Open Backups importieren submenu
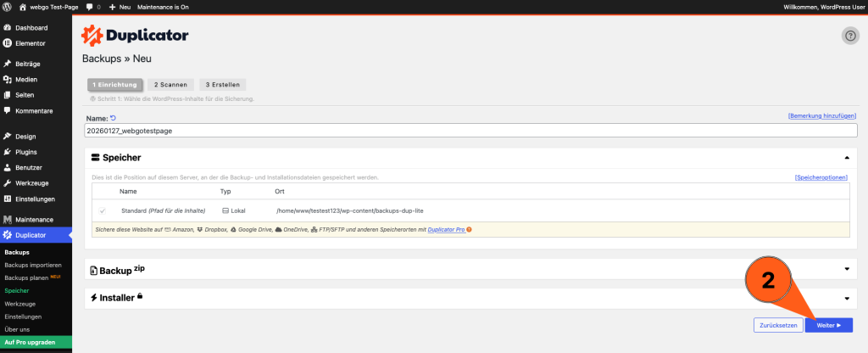 33,265
